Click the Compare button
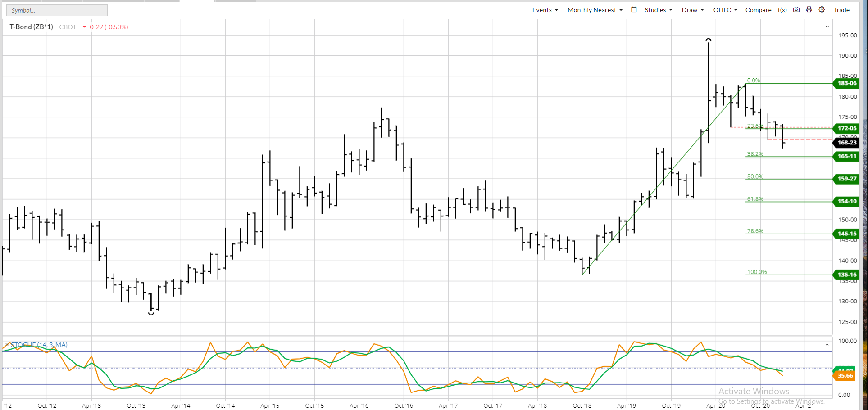The height and width of the screenshot is (410, 868). point(758,10)
